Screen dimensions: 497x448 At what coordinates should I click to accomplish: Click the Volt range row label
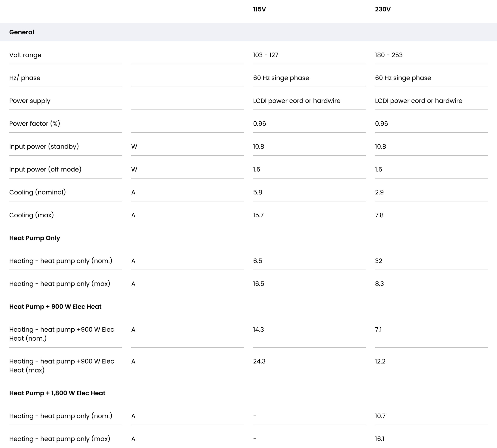[25, 55]
